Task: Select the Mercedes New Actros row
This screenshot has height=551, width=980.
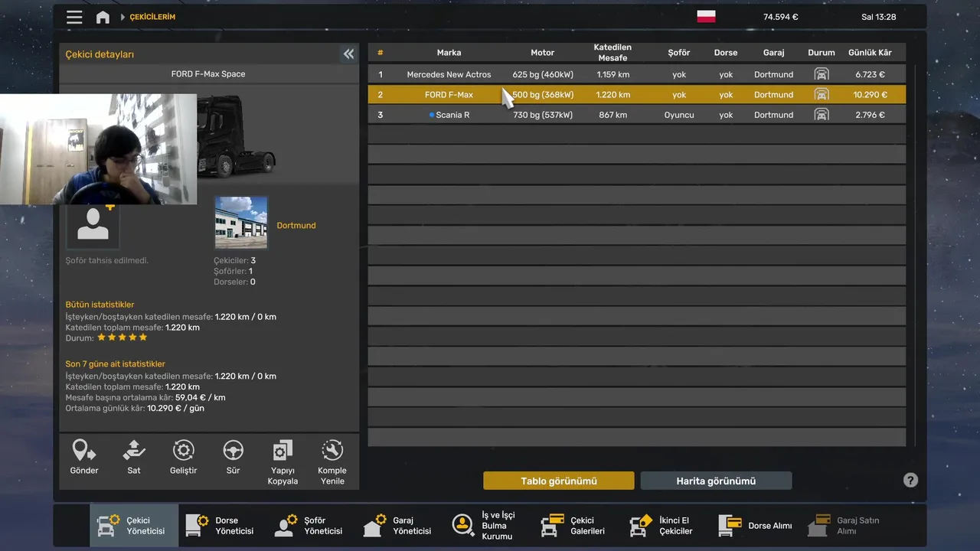Action: (x=636, y=74)
